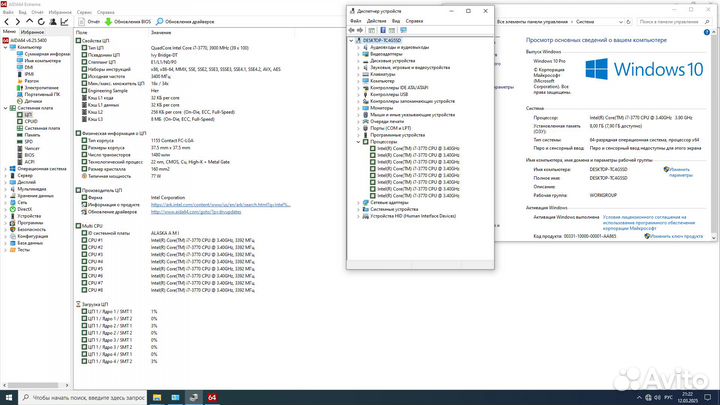Expand Видеоадаптеры in Device Manager
This screenshot has width=720, height=405.
(358, 54)
